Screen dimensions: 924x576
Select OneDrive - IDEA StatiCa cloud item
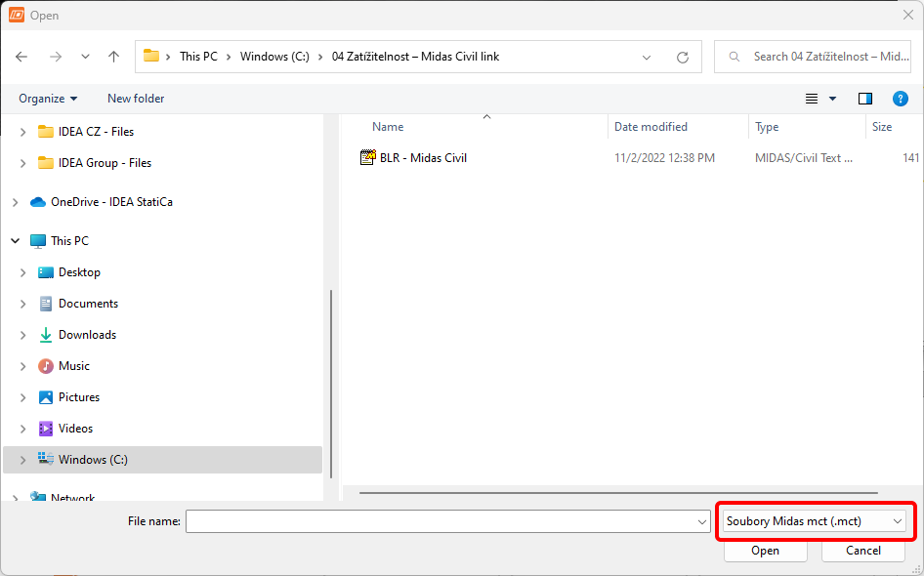[111, 201]
